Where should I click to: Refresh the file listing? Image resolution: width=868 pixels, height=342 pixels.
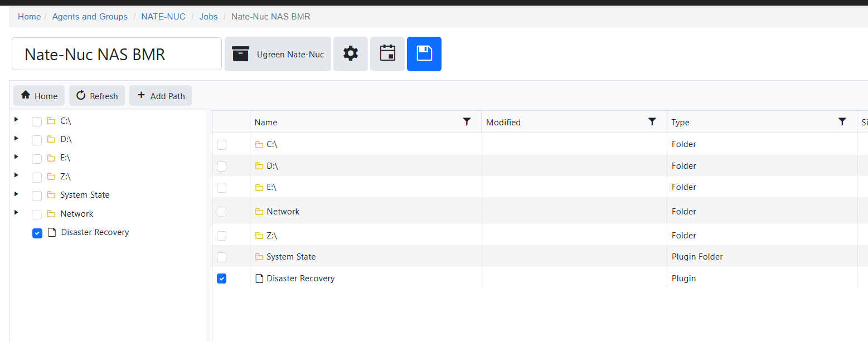(x=97, y=96)
